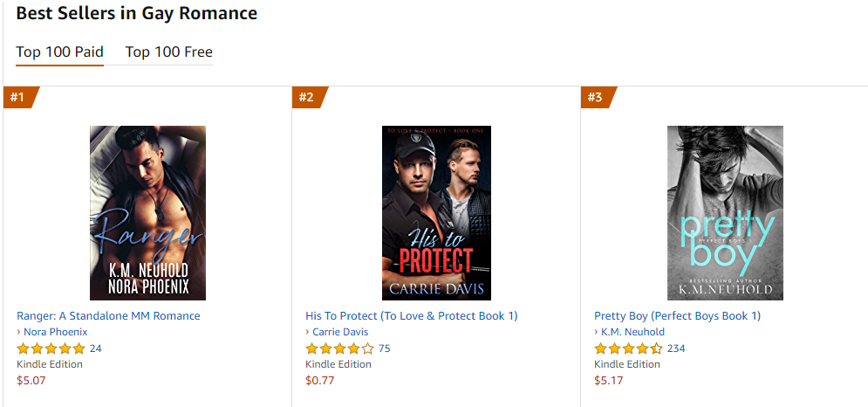Open His To Protect book title link

point(411,316)
